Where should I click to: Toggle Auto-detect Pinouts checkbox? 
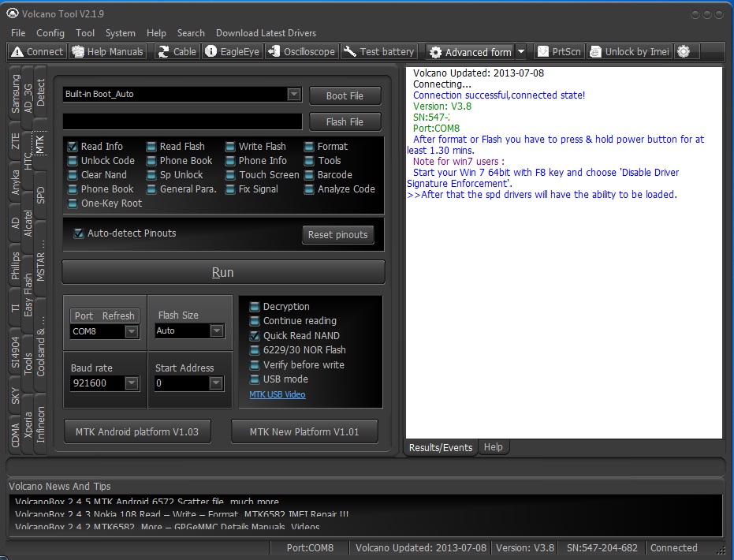(79, 233)
